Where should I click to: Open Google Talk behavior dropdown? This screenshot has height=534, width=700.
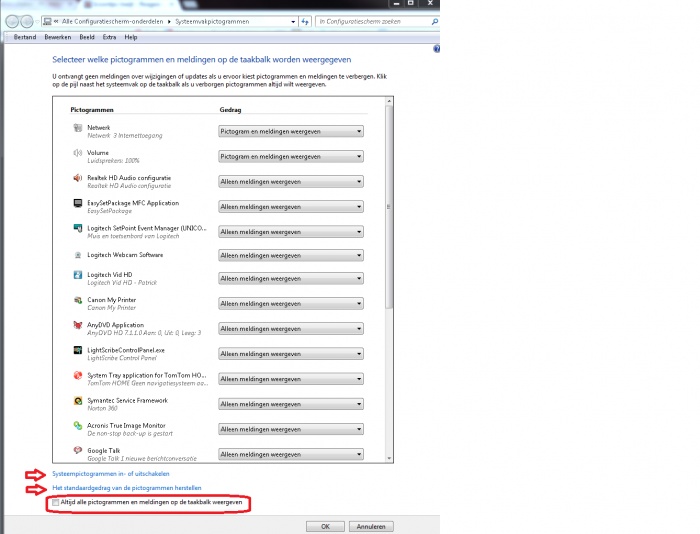[x=291, y=454]
